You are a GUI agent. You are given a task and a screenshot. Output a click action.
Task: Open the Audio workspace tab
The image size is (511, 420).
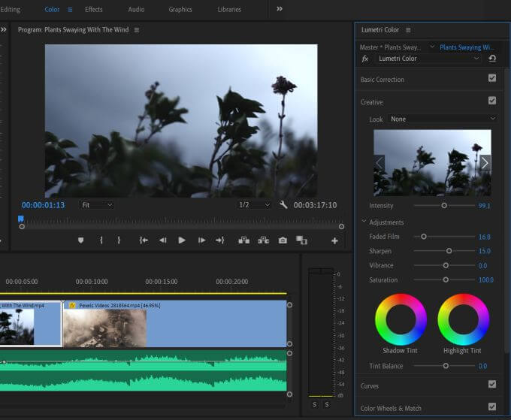coord(136,10)
